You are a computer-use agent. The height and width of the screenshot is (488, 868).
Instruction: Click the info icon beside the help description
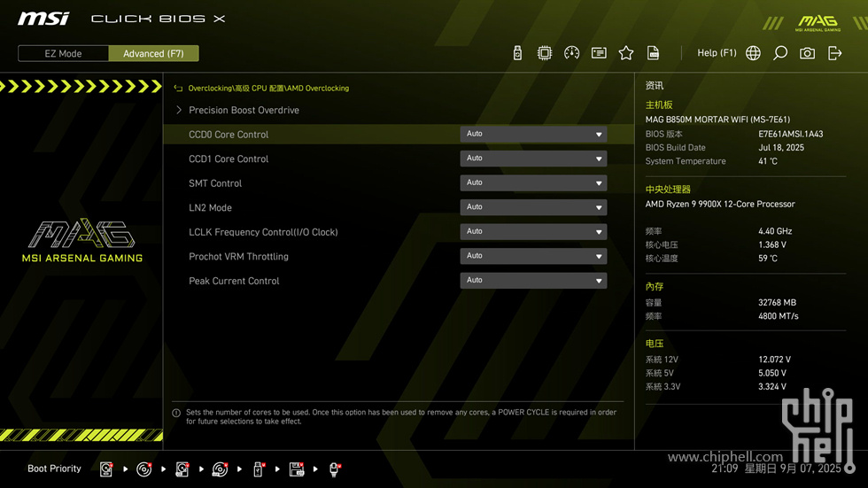[176, 413]
